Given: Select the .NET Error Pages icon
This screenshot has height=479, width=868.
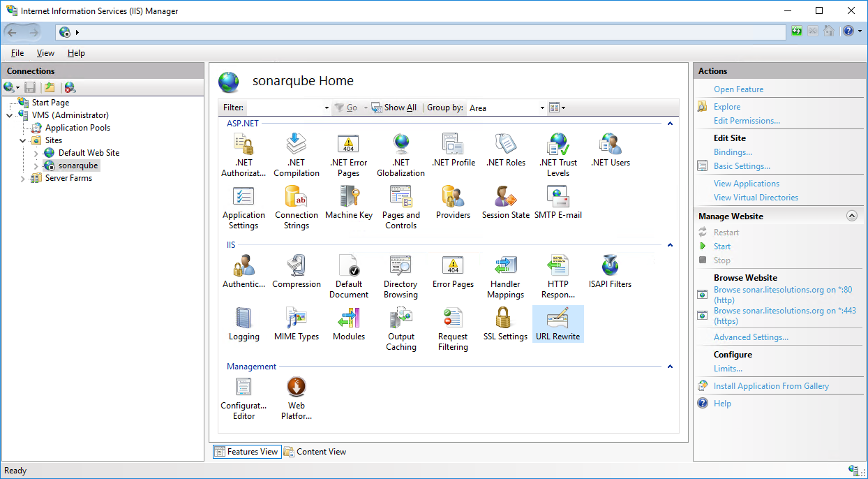Looking at the screenshot, I should coord(348,154).
